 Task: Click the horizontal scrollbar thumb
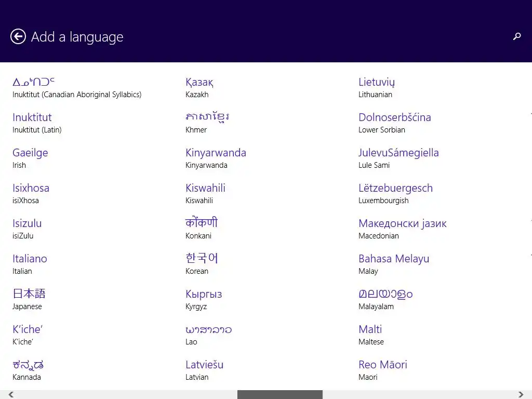point(280,394)
